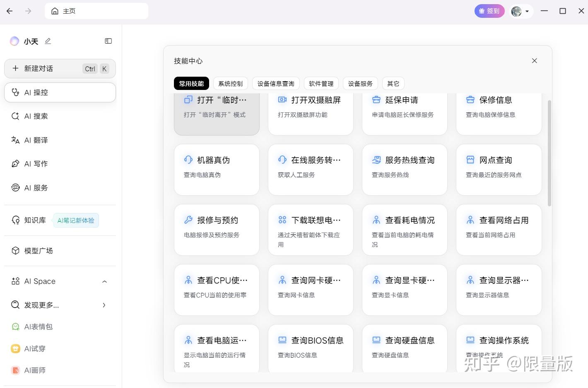Click the 服务热线查询 icon
588x388 pixels.
click(x=376, y=160)
